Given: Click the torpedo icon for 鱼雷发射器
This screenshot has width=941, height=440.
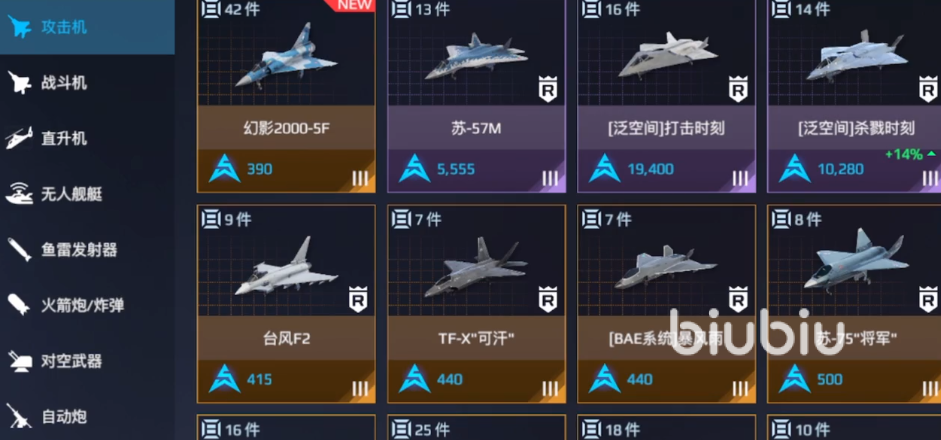Looking at the screenshot, I should 19,249.
